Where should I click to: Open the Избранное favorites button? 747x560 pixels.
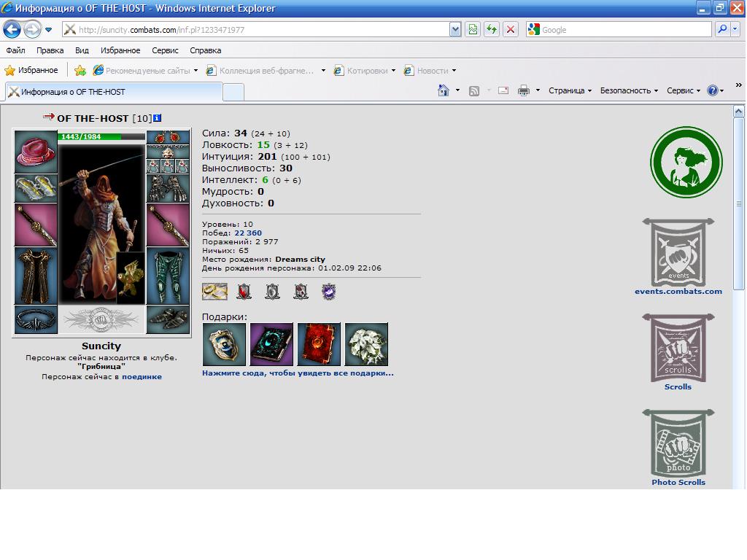[x=31, y=71]
